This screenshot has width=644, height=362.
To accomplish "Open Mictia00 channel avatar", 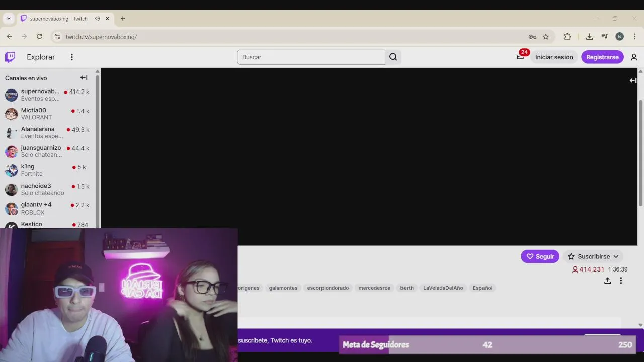I will click(11, 114).
